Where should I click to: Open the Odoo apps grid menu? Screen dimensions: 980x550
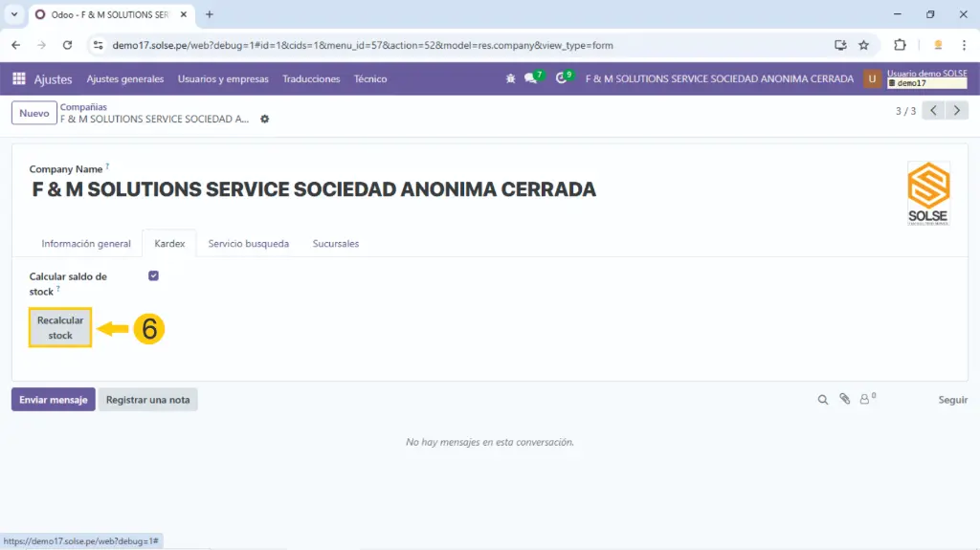click(19, 79)
